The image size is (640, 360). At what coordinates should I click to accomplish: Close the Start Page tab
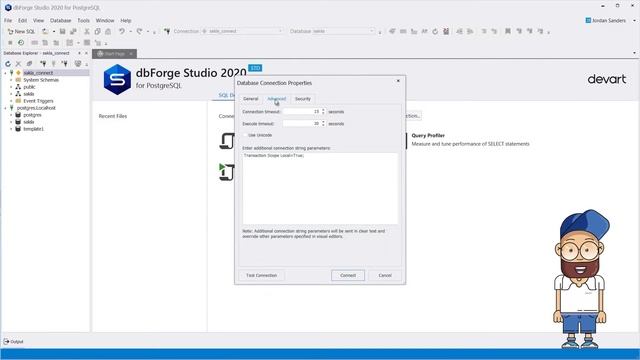pyautogui.click(x=131, y=54)
